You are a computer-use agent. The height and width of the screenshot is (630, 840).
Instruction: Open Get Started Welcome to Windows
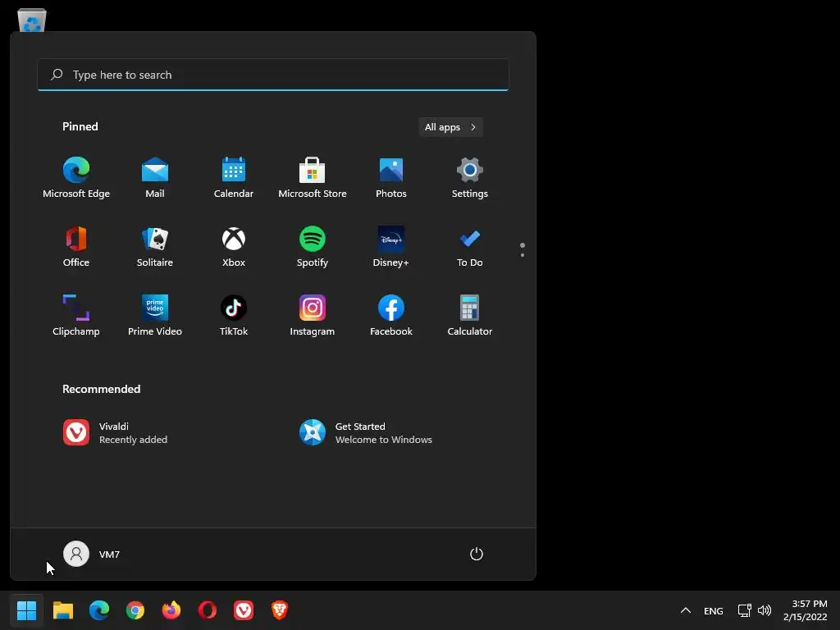click(x=365, y=432)
